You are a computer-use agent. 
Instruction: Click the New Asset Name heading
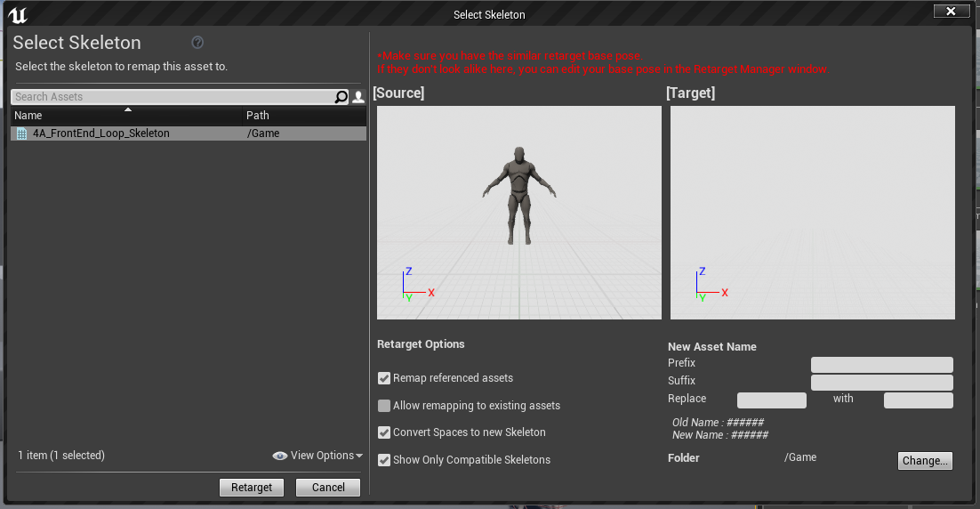click(x=711, y=347)
